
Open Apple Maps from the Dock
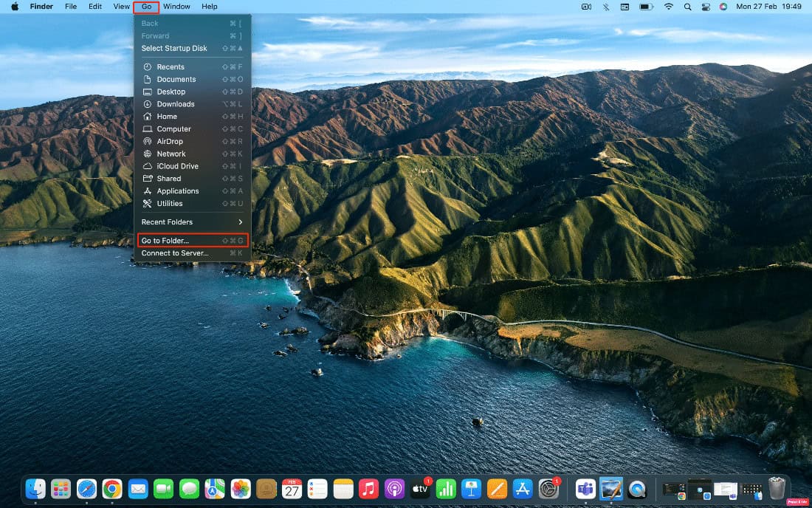(x=215, y=488)
